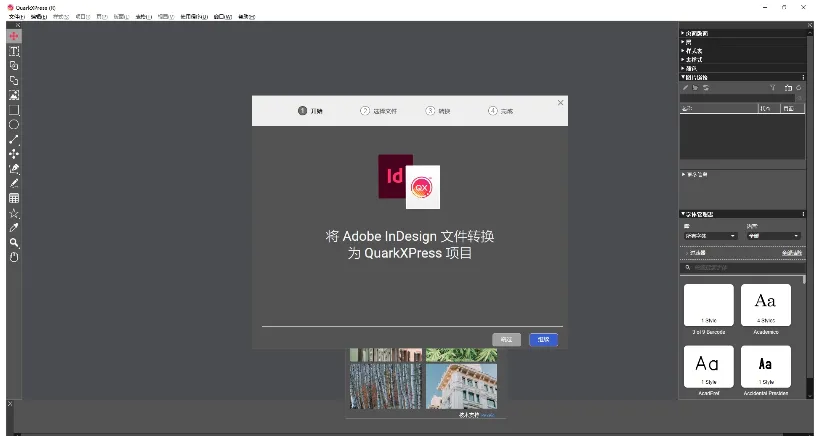
Task: Click the white building photo thumbnail
Action: (x=461, y=386)
